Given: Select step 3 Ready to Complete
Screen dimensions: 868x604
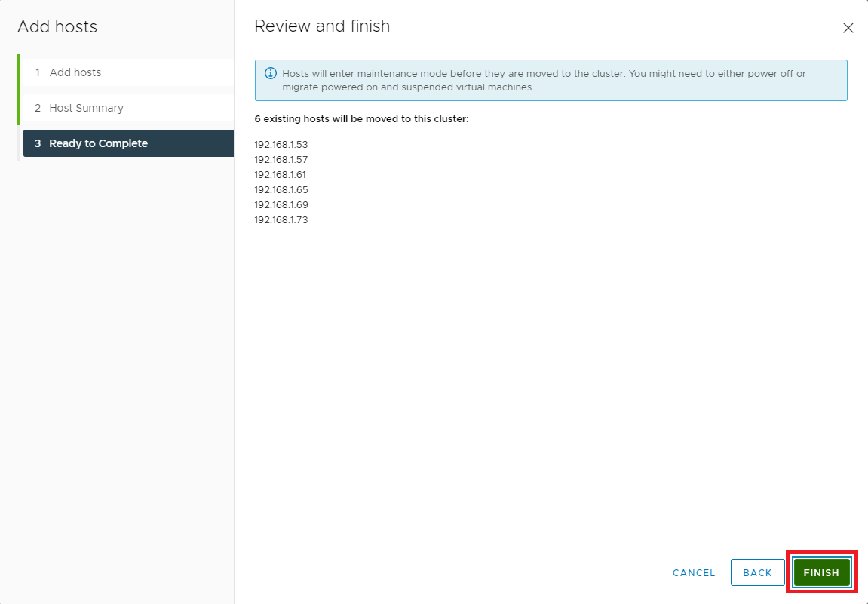Looking at the screenshot, I should click(98, 143).
